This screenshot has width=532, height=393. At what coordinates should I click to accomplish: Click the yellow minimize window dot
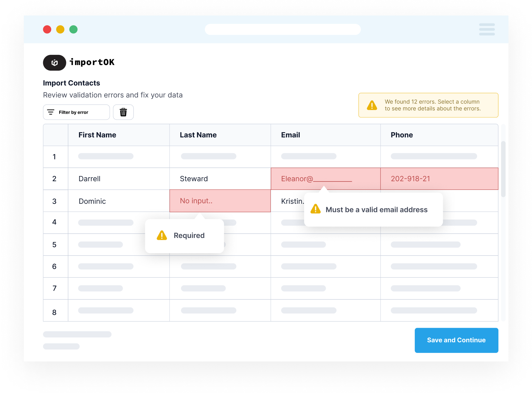click(60, 29)
